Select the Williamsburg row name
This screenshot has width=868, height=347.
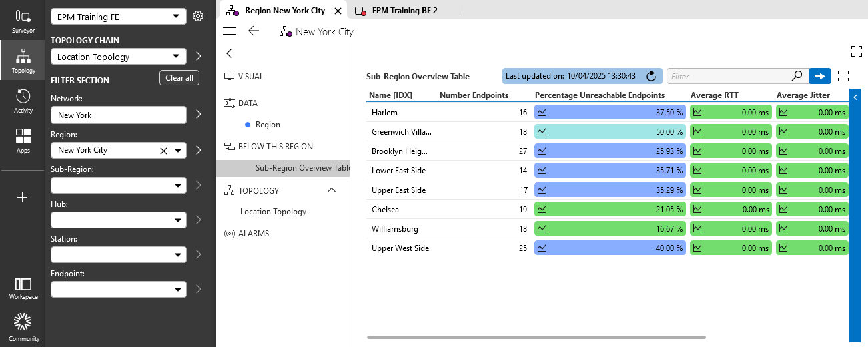click(395, 229)
